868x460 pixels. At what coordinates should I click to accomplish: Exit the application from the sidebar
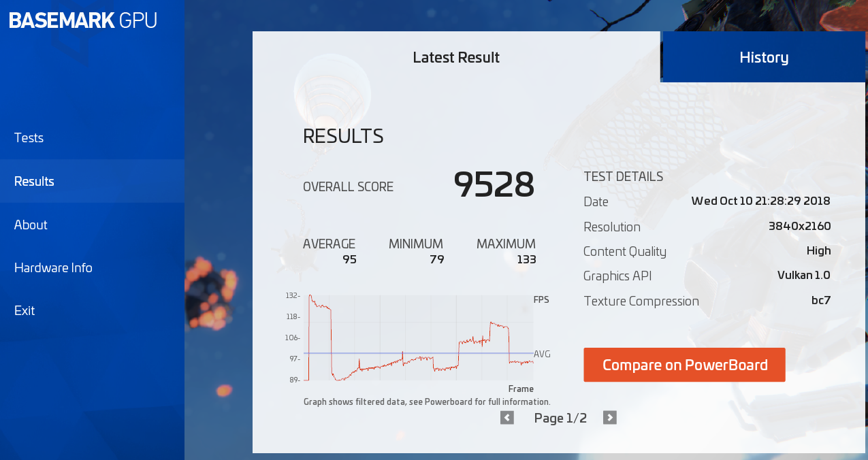[92, 310]
